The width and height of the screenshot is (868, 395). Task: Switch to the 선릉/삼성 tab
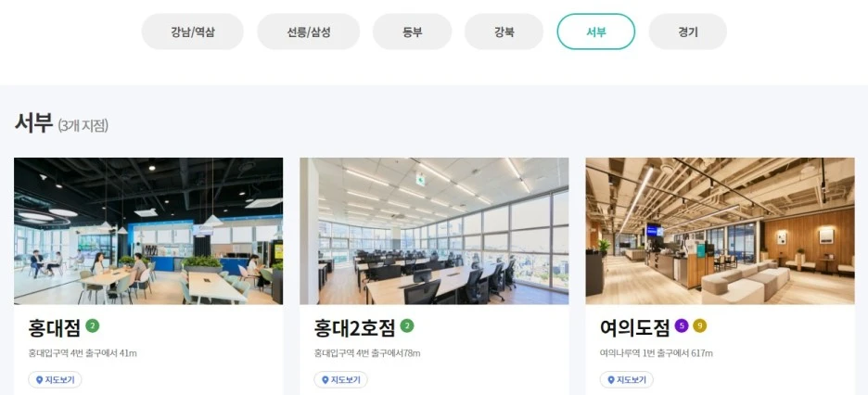click(308, 32)
